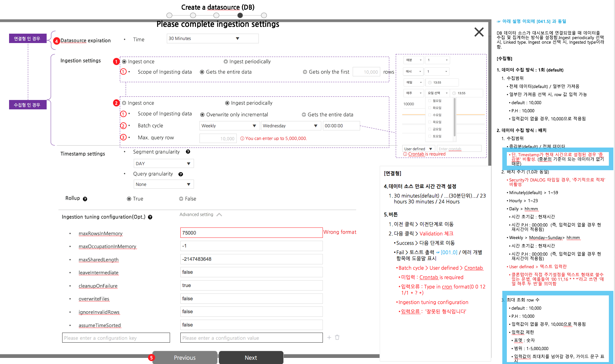Open help for Scope of Ingesting data
This screenshot has height=364, width=615.
point(123,72)
